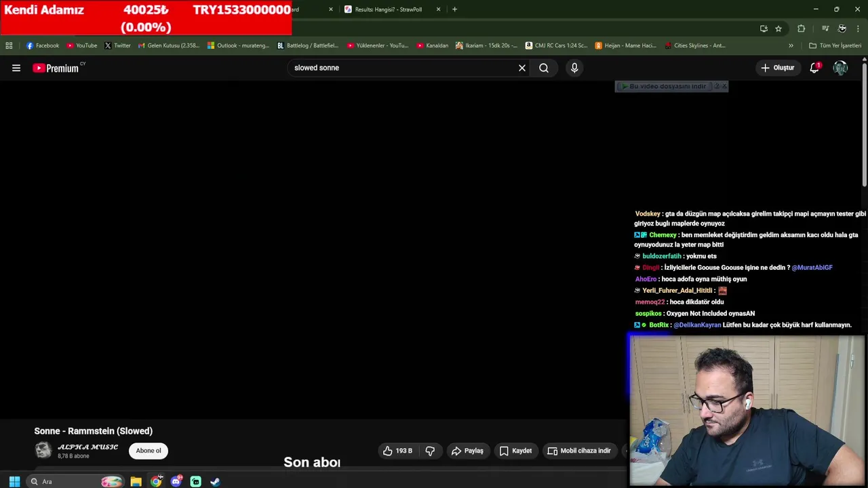Image resolution: width=868 pixels, height=488 pixels.
Task: Open the green app icon on taskbar
Action: click(x=196, y=481)
